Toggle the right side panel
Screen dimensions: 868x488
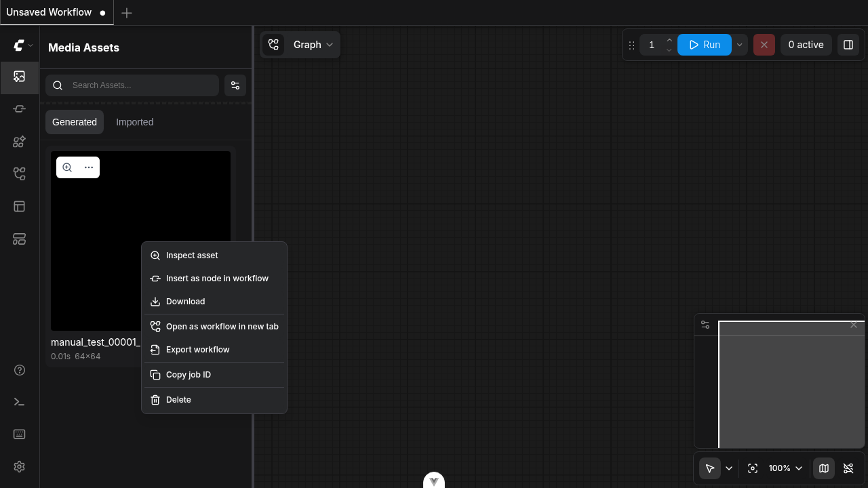[848, 45]
